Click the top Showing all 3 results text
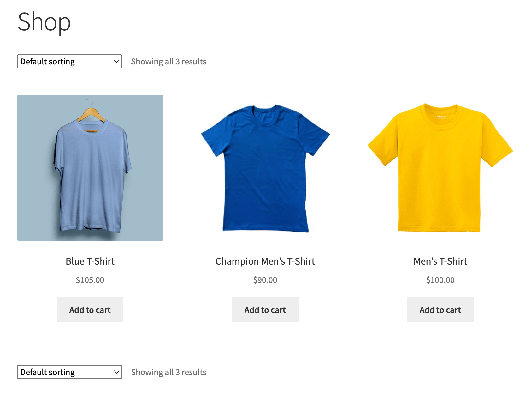This screenshot has width=532, height=401. (168, 61)
